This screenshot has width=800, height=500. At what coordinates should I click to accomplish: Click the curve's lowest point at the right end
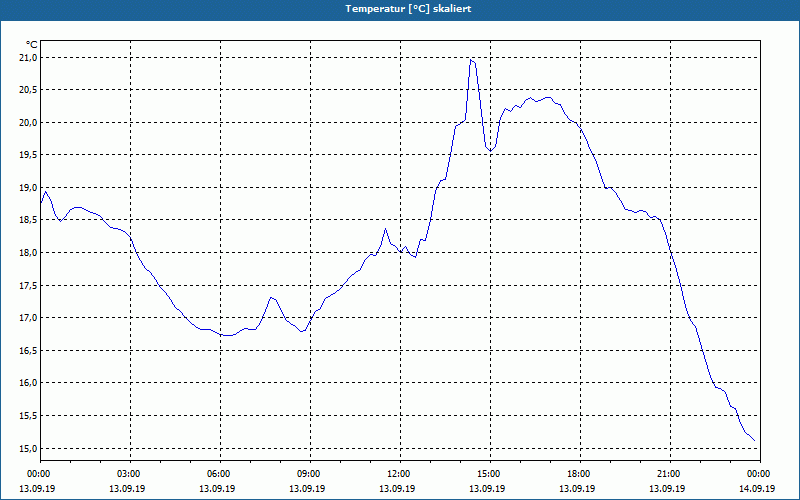[x=754, y=440]
